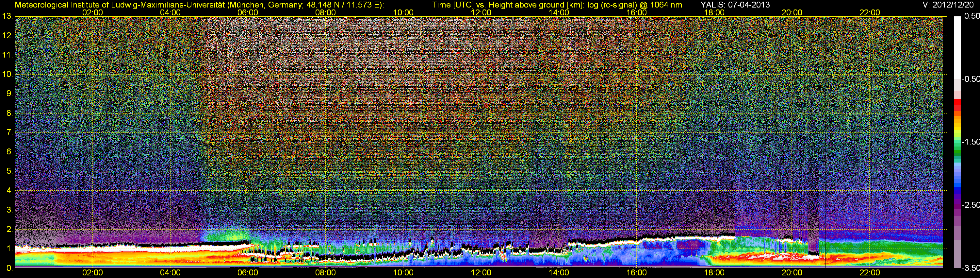Click the 22:00 label on the bottom time axis

click(x=870, y=273)
